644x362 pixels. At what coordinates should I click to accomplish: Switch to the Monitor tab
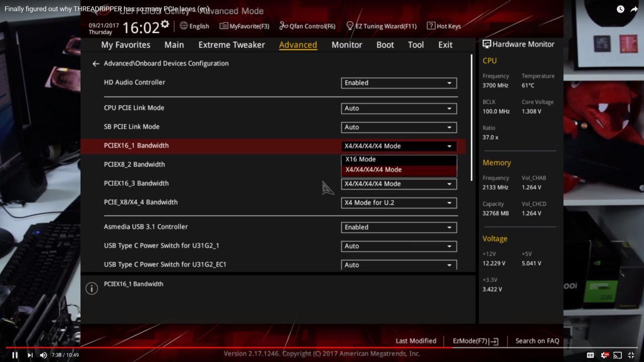pyautogui.click(x=347, y=45)
